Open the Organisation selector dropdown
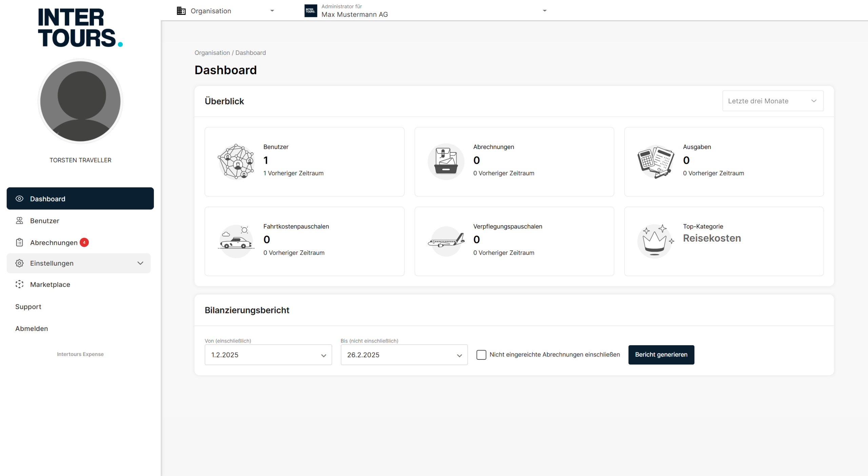The image size is (868, 476). (x=225, y=11)
